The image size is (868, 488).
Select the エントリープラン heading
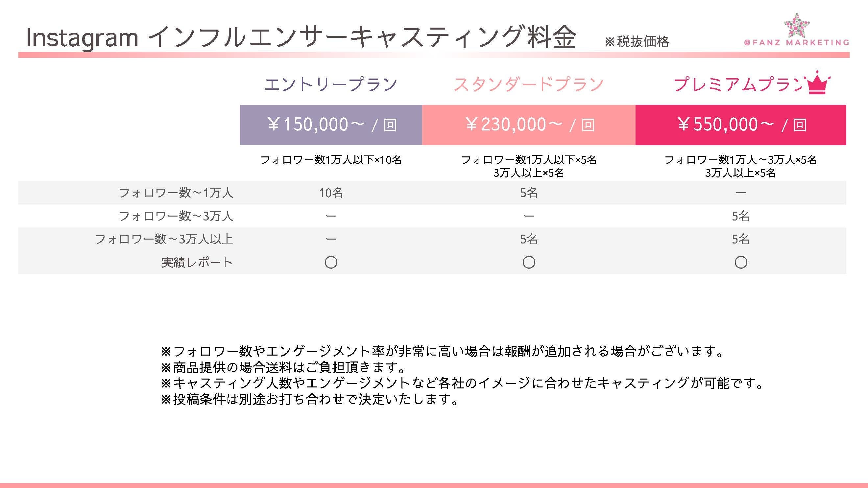click(331, 84)
